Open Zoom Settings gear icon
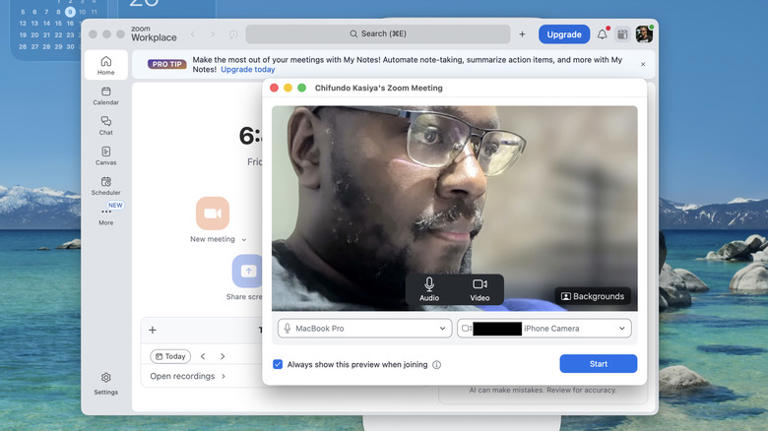 tap(106, 383)
